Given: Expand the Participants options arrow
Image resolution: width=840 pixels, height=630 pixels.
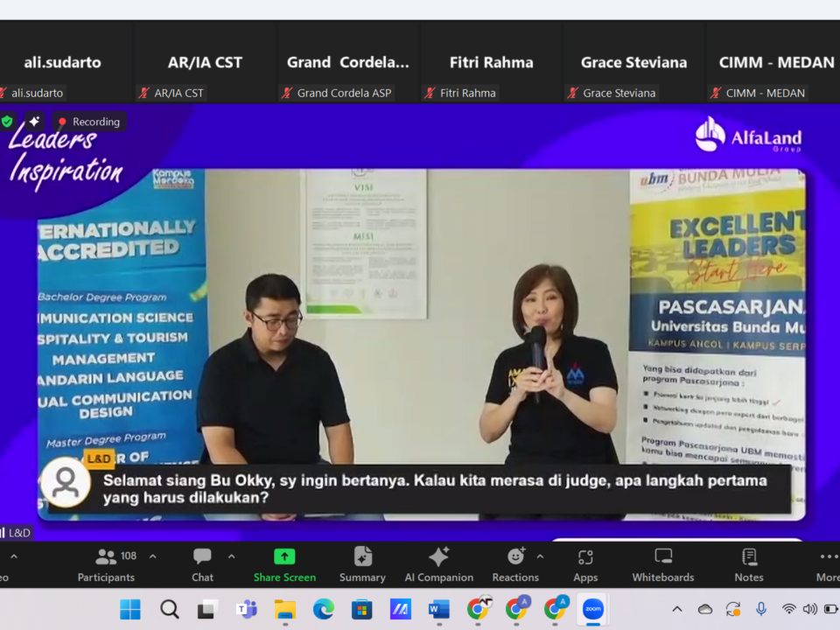Looking at the screenshot, I should (x=152, y=556).
